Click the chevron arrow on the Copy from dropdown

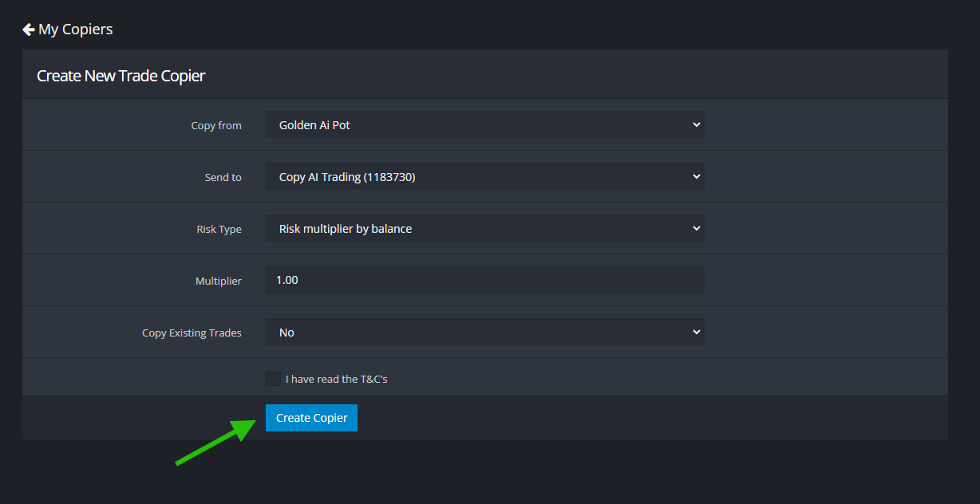(696, 124)
